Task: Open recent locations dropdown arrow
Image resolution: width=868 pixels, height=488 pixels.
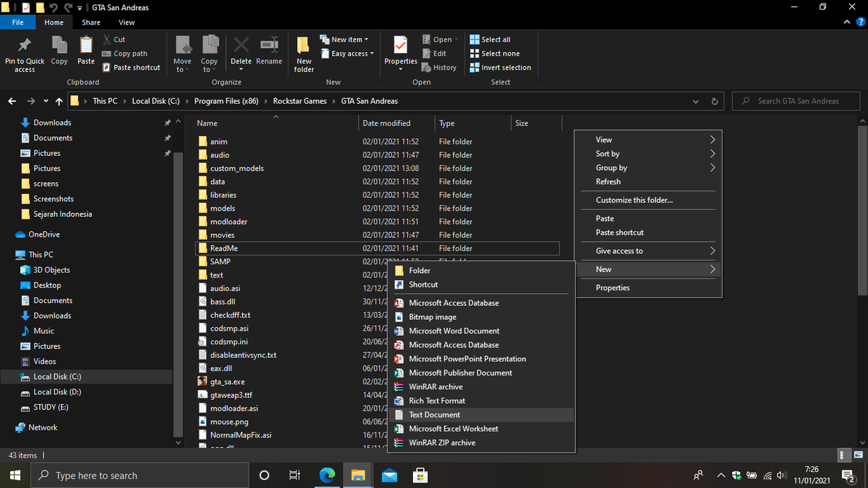Action: (45, 101)
